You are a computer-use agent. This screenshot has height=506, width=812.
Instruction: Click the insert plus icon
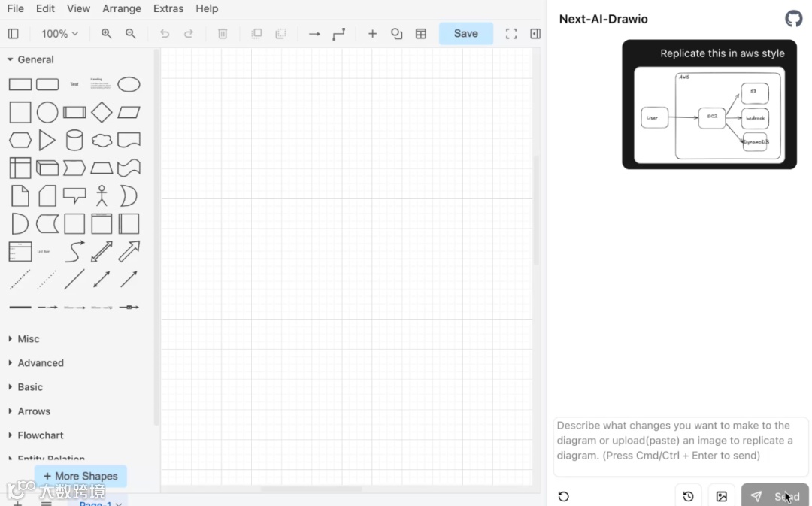point(372,34)
